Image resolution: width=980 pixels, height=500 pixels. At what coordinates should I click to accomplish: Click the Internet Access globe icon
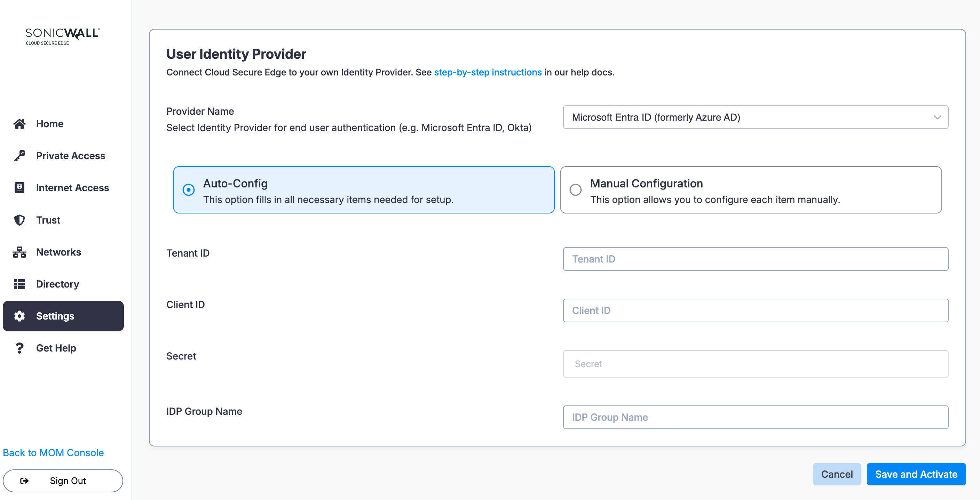tap(19, 187)
